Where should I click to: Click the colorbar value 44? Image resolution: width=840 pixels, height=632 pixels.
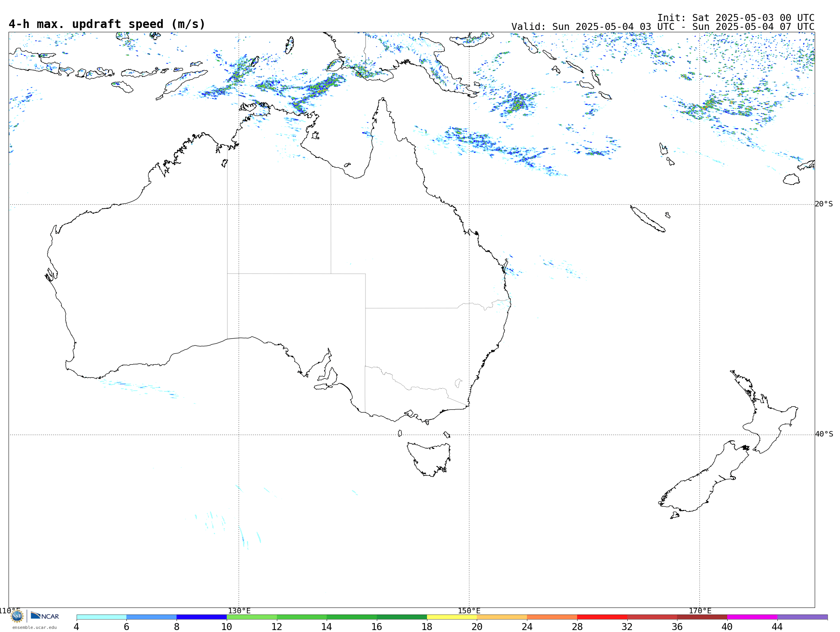click(x=777, y=627)
